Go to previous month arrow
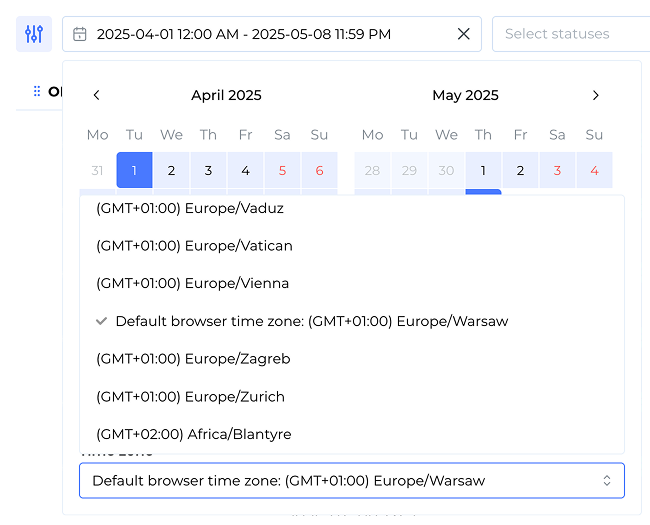 click(96, 96)
